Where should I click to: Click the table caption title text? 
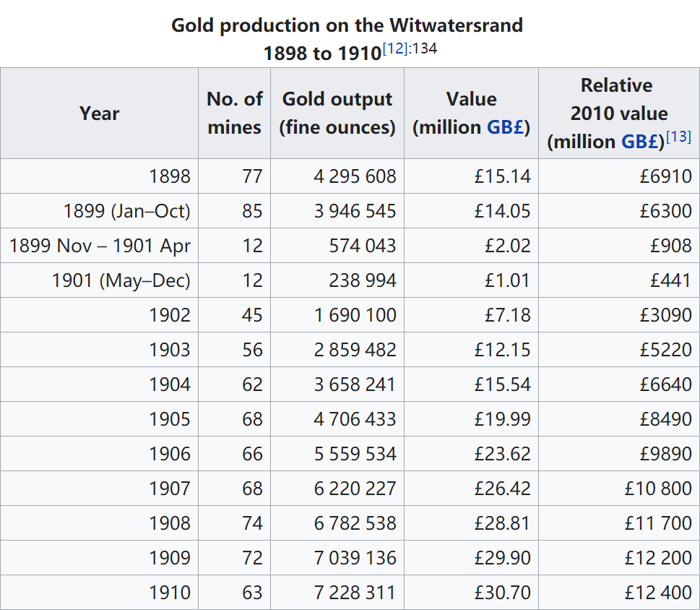(347, 25)
